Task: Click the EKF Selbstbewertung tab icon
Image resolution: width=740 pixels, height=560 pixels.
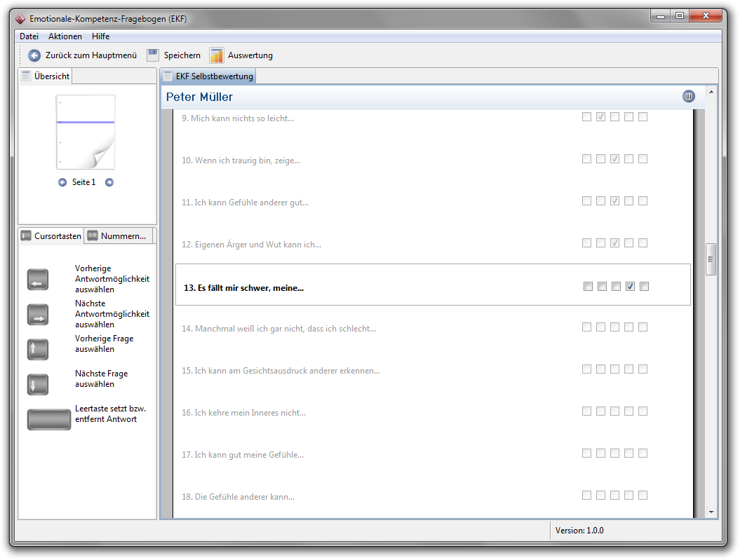Action: (168, 76)
